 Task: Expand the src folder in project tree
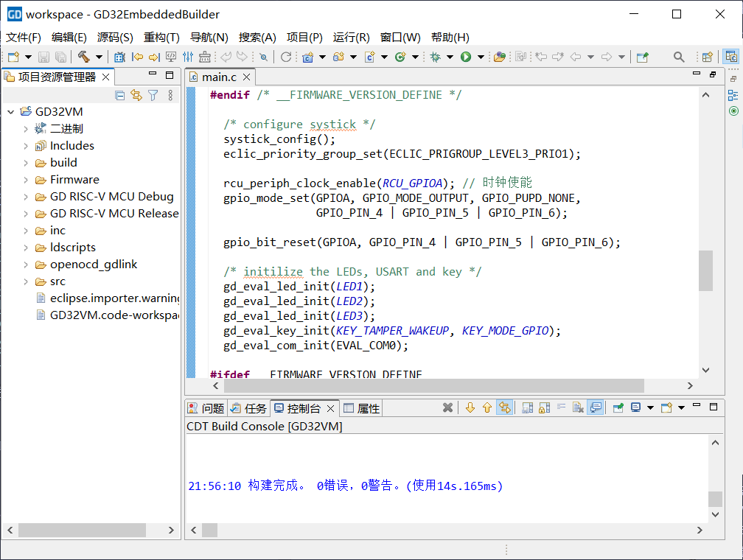tap(26, 281)
